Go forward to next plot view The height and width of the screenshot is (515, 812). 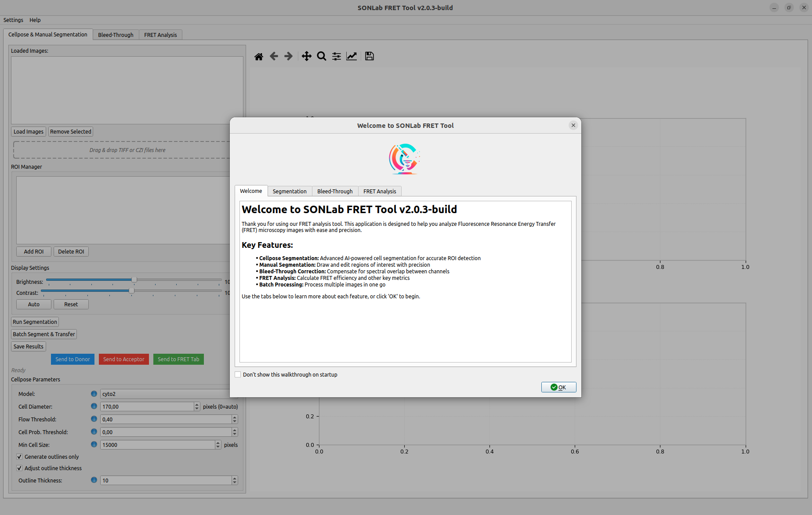coord(289,56)
